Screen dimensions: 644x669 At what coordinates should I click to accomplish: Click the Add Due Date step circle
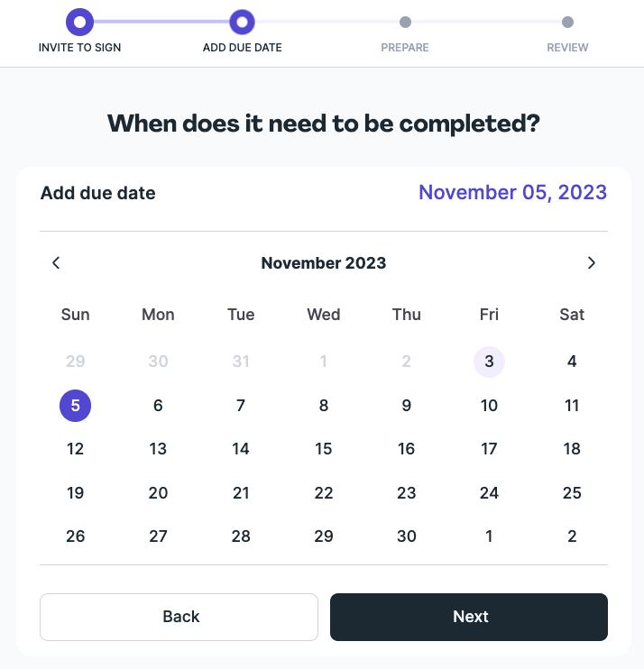(x=242, y=22)
